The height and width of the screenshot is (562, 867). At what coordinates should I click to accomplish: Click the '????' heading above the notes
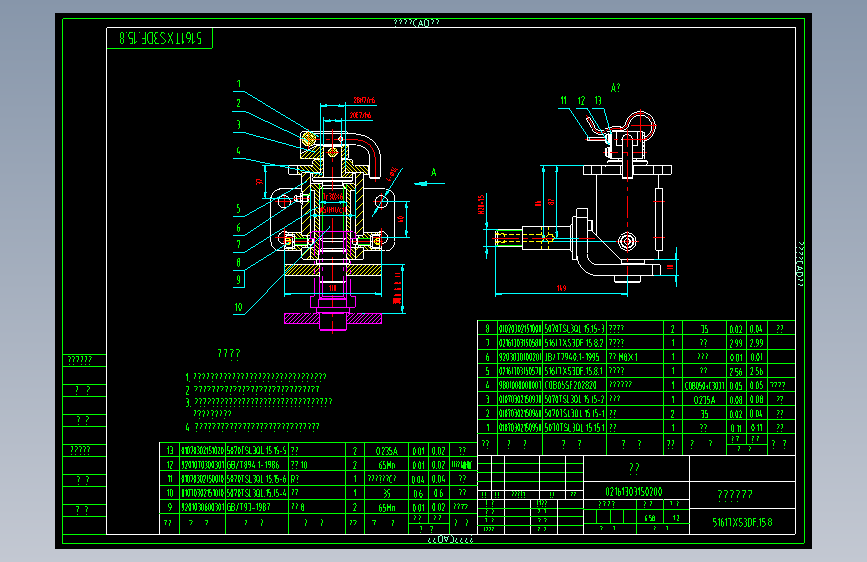click(229, 353)
